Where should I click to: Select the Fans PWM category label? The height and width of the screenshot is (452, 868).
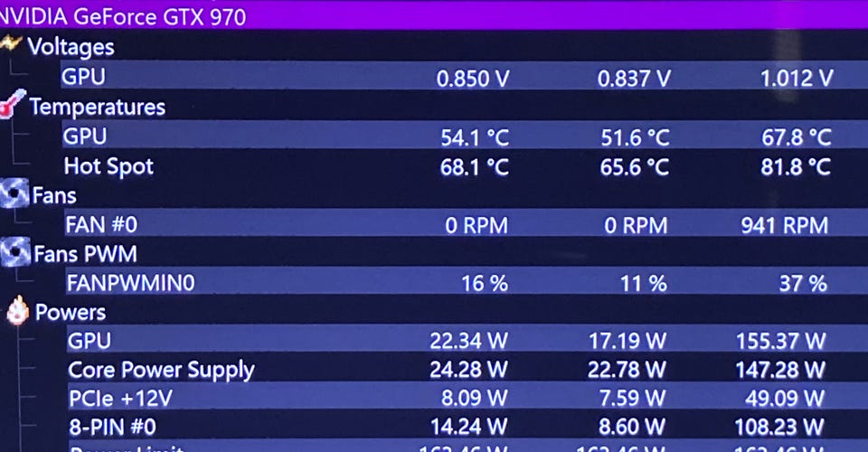click(x=85, y=254)
